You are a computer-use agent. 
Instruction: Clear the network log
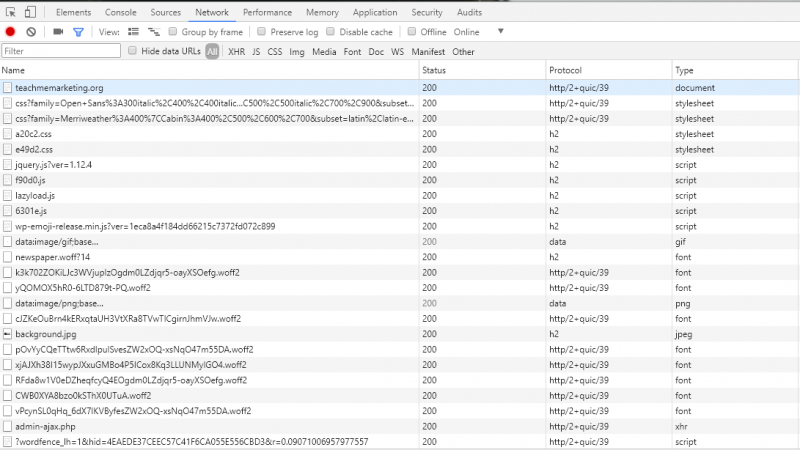point(31,32)
